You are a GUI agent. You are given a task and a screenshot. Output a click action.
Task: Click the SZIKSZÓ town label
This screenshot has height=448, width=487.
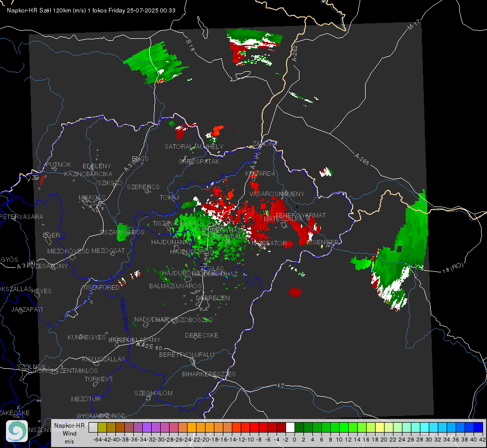coord(110,183)
